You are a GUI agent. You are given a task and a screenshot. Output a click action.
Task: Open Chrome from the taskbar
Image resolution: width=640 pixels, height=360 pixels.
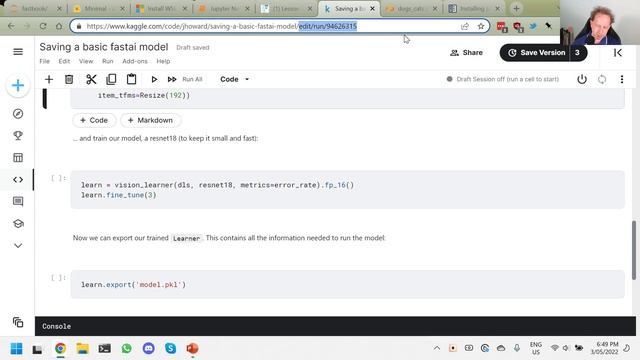coord(60,349)
